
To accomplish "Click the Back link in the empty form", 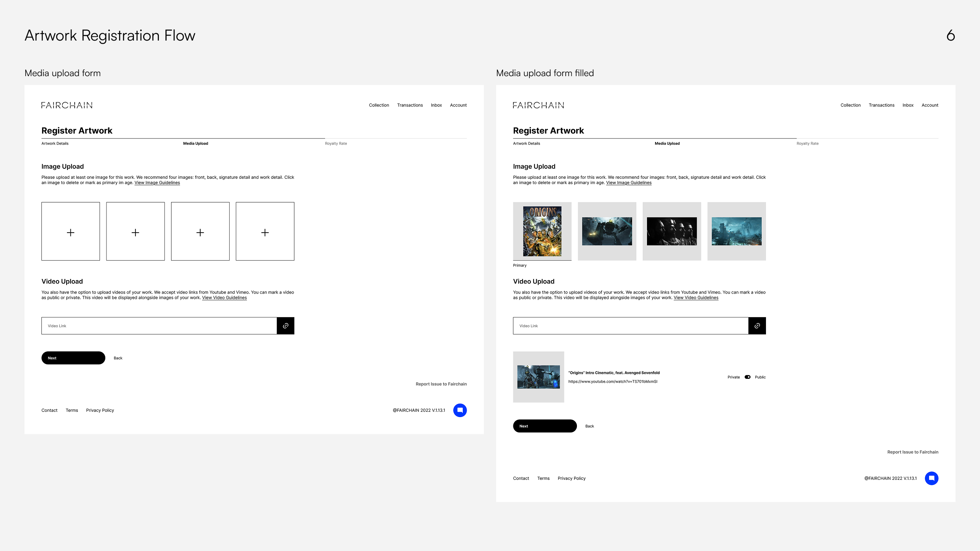I will coord(118,358).
